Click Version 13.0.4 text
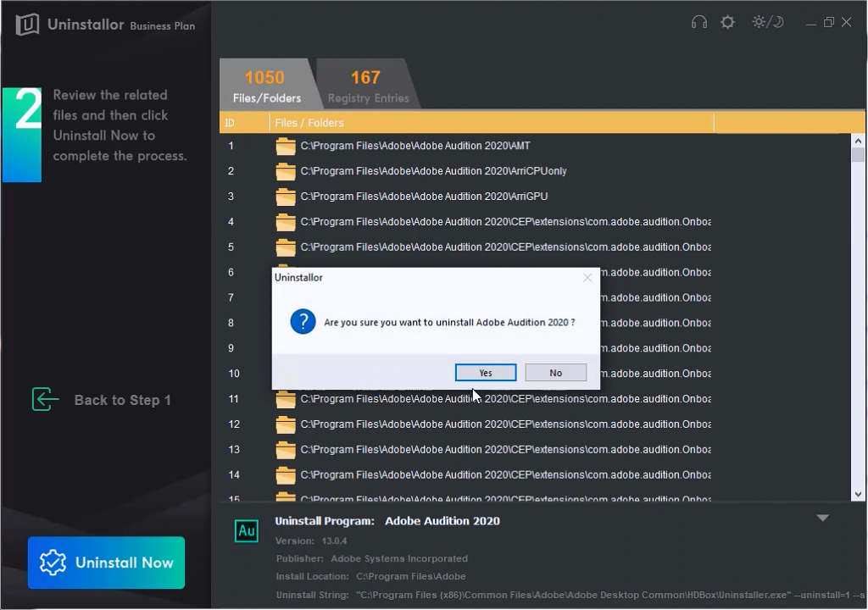 pos(312,541)
